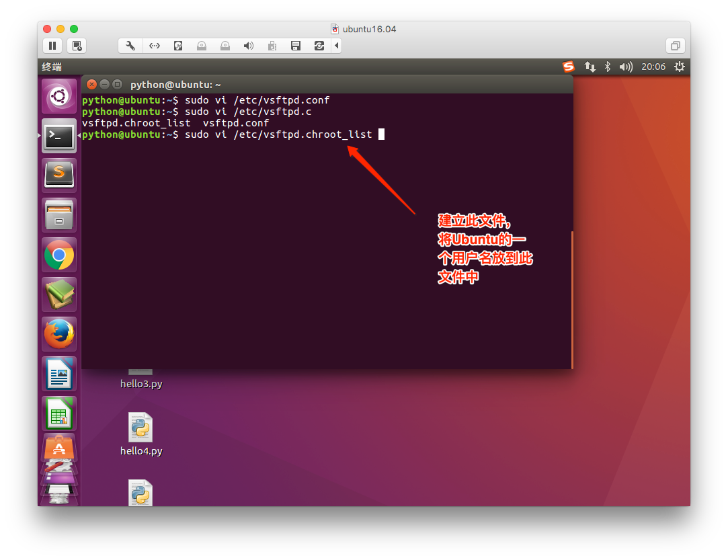The width and height of the screenshot is (728, 560).
Task: Click the hard disk toolbar icon
Action: 178,46
